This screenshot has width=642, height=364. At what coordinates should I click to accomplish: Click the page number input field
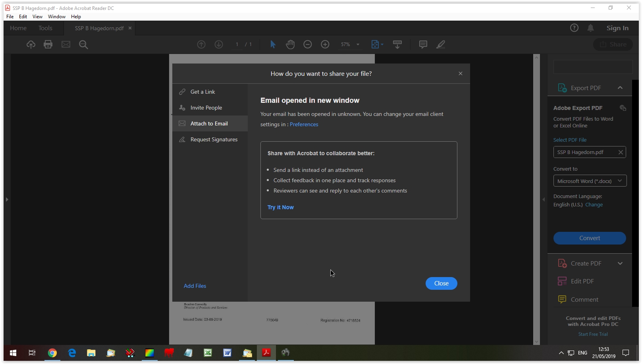[x=237, y=44]
